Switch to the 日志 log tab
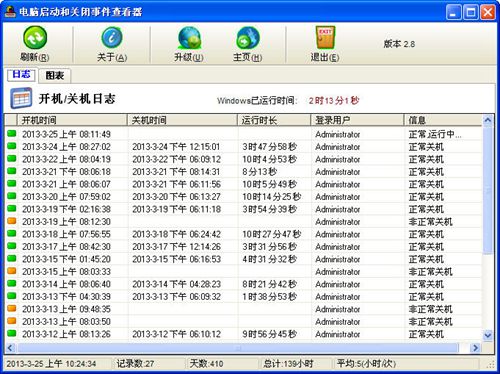This screenshot has width=500, height=374. pyautogui.click(x=21, y=74)
